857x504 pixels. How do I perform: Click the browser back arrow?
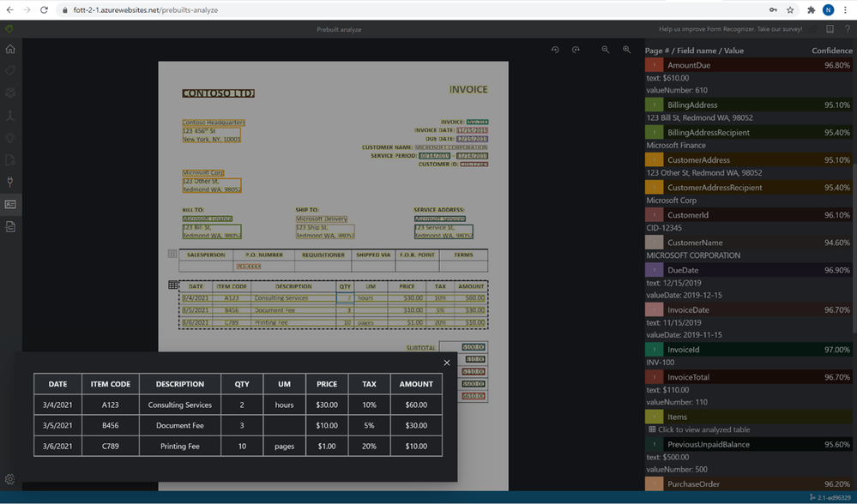coord(9,9)
